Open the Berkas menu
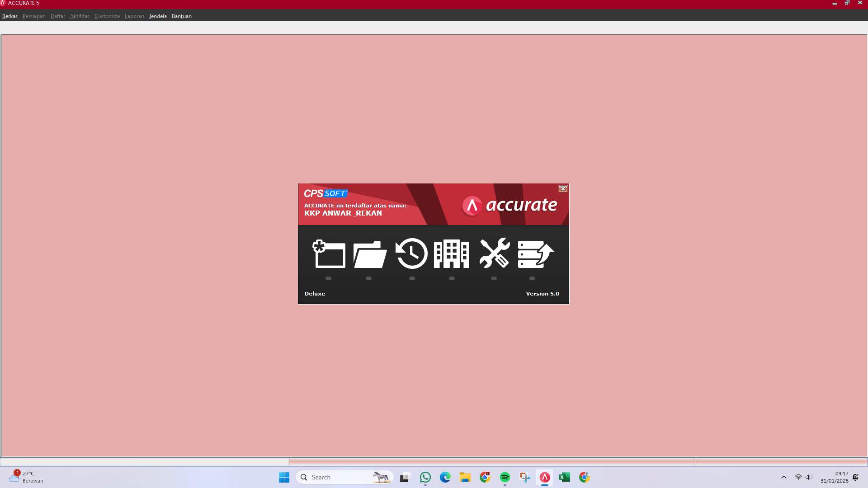Viewport: 868px width, 488px height. pos(10,16)
